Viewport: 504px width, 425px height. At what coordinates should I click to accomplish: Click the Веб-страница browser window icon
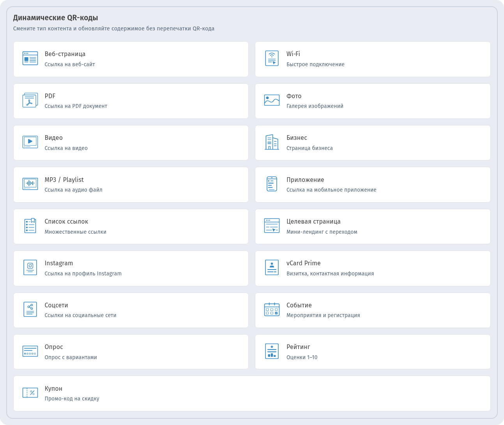pyautogui.click(x=30, y=58)
